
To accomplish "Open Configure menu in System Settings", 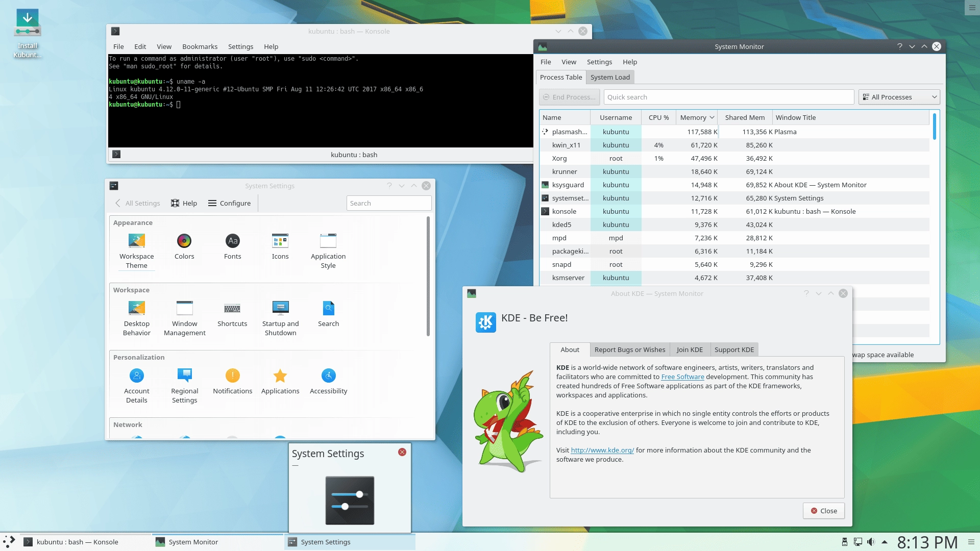I will tap(229, 203).
